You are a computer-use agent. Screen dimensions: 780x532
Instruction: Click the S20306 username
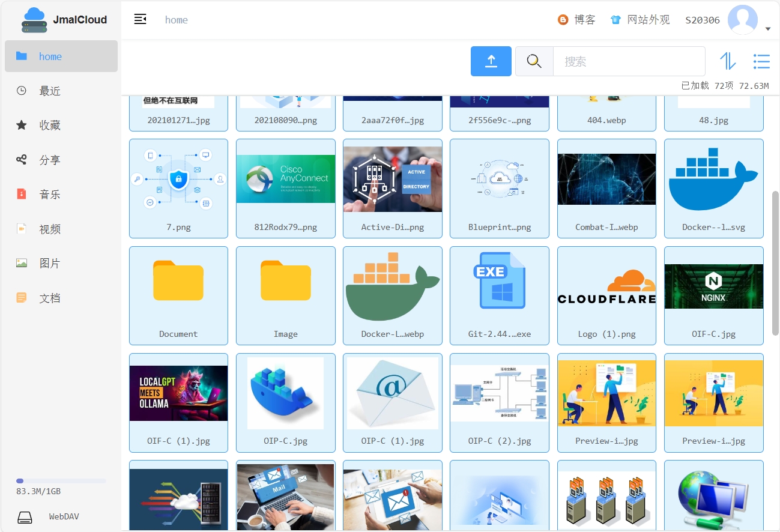[703, 20]
